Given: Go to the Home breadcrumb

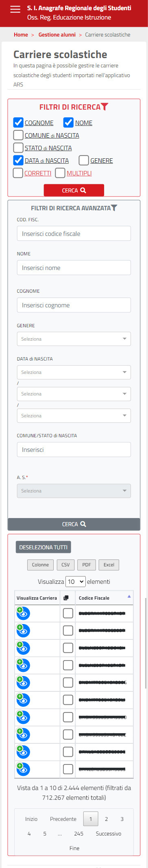Looking at the screenshot, I should (21, 35).
